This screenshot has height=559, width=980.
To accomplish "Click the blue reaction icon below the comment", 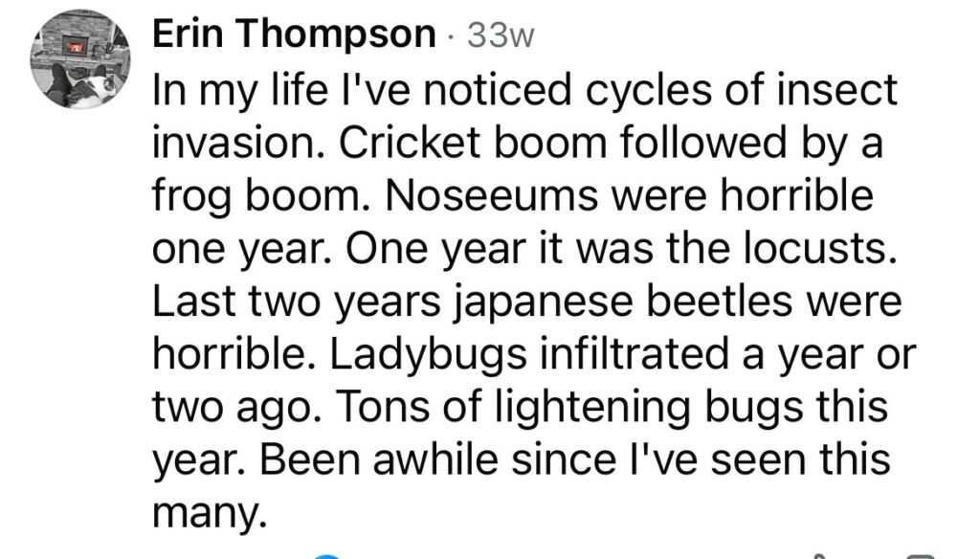I will [328, 555].
